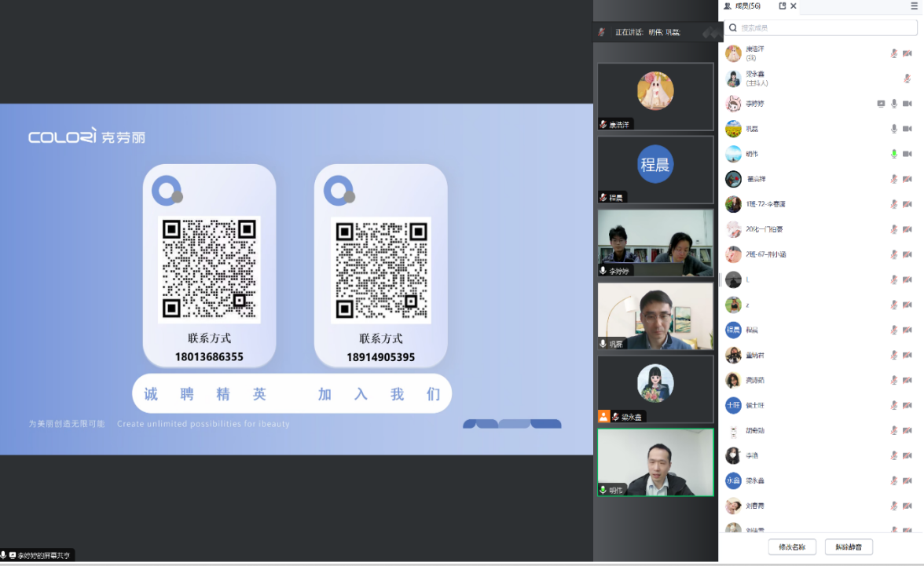Pop out the members panel into separate window
The height and width of the screenshot is (566, 924).
click(782, 6)
